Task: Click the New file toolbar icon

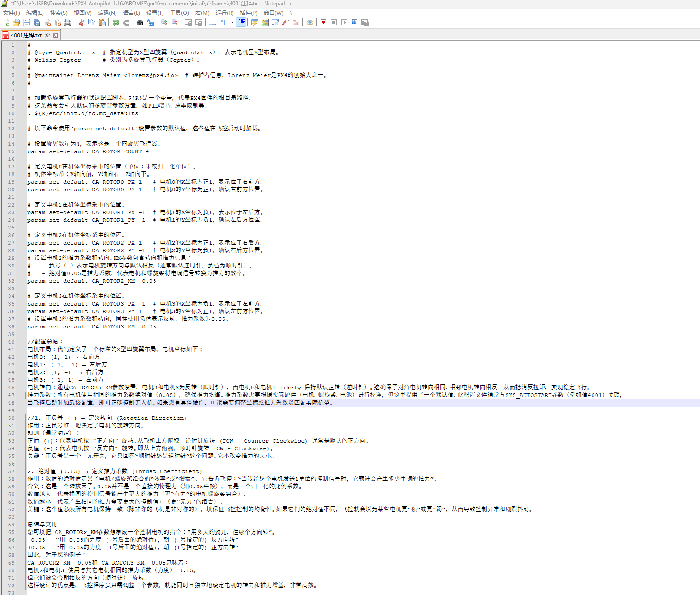Action: coord(6,22)
